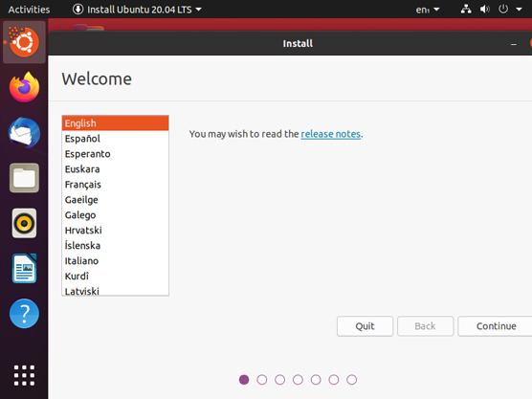Image resolution: width=532 pixels, height=399 pixels.
Task: Click the Continue button
Action: (496, 326)
